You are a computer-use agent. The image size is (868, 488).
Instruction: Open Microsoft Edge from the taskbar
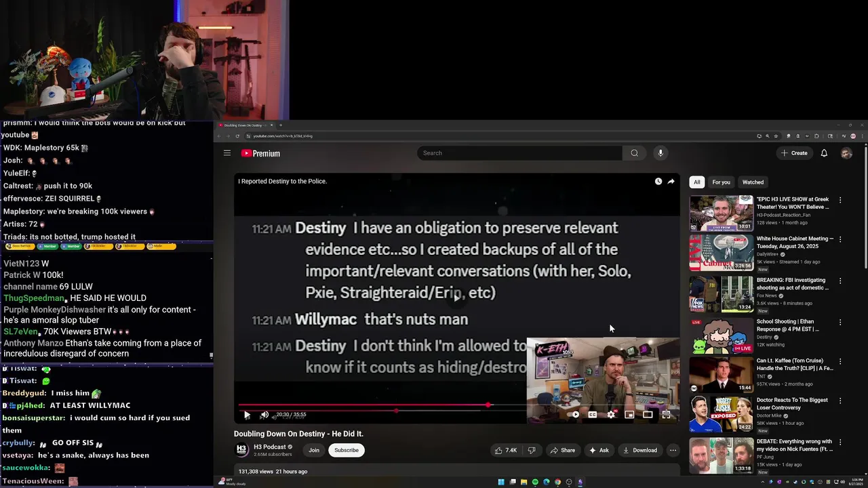(x=547, y=482)
